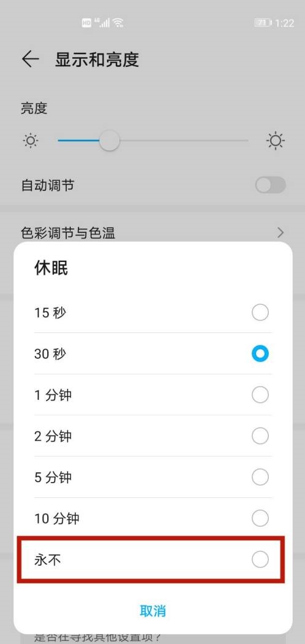Tap the back arrow icon

(31, 59)
